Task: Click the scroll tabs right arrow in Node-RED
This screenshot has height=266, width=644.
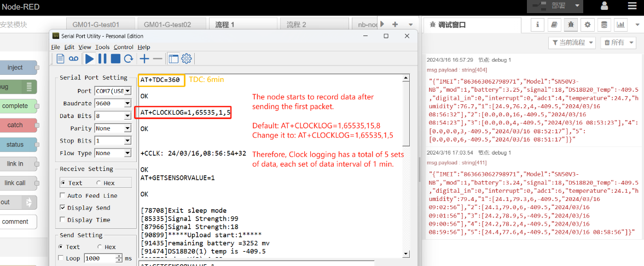Action: point(382,24)
